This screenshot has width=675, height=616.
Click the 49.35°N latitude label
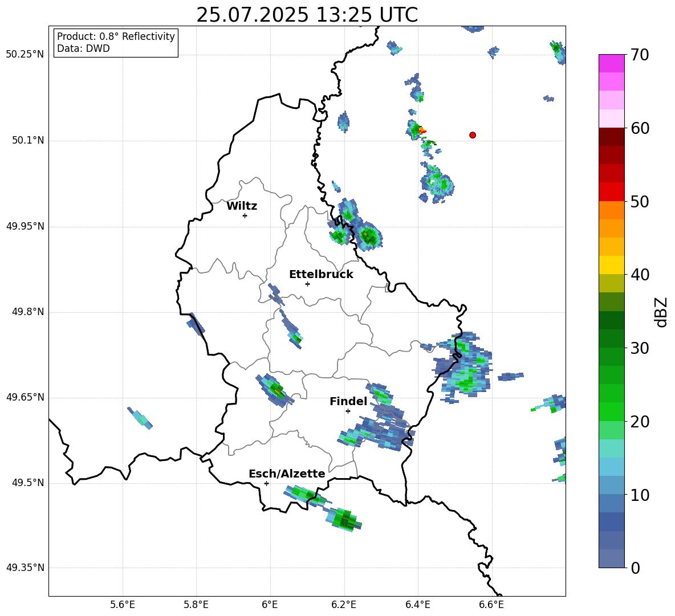[x=25, y=568]
